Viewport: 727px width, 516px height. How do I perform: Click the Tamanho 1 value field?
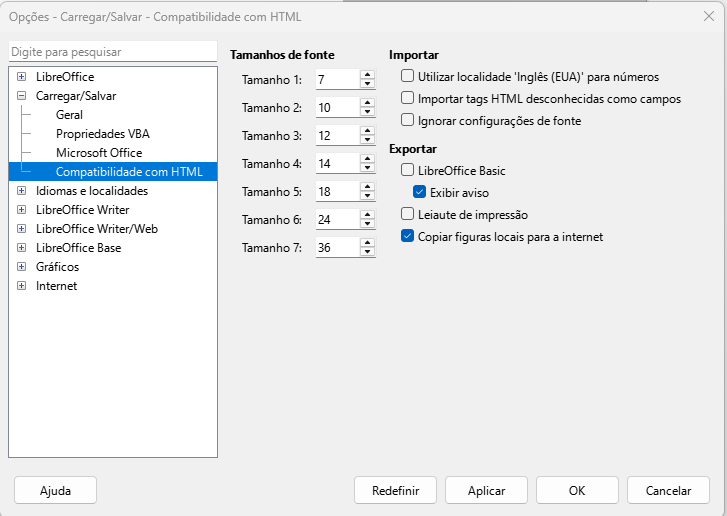point(338,79)
